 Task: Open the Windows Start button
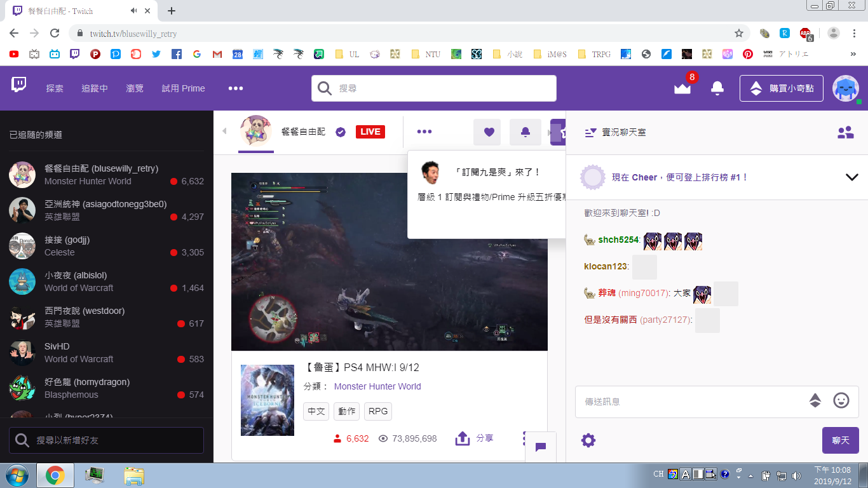(x=17, y=475)
